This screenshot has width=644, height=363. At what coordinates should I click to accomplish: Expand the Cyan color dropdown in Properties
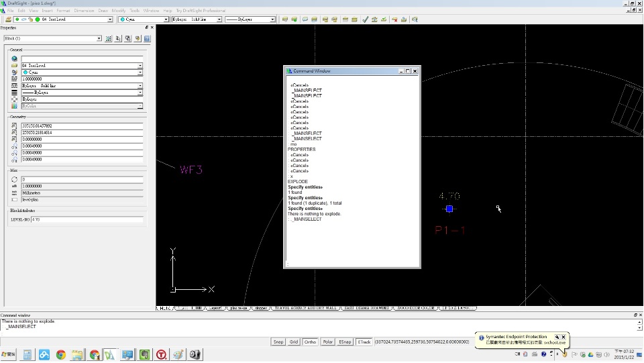(140, 72)
